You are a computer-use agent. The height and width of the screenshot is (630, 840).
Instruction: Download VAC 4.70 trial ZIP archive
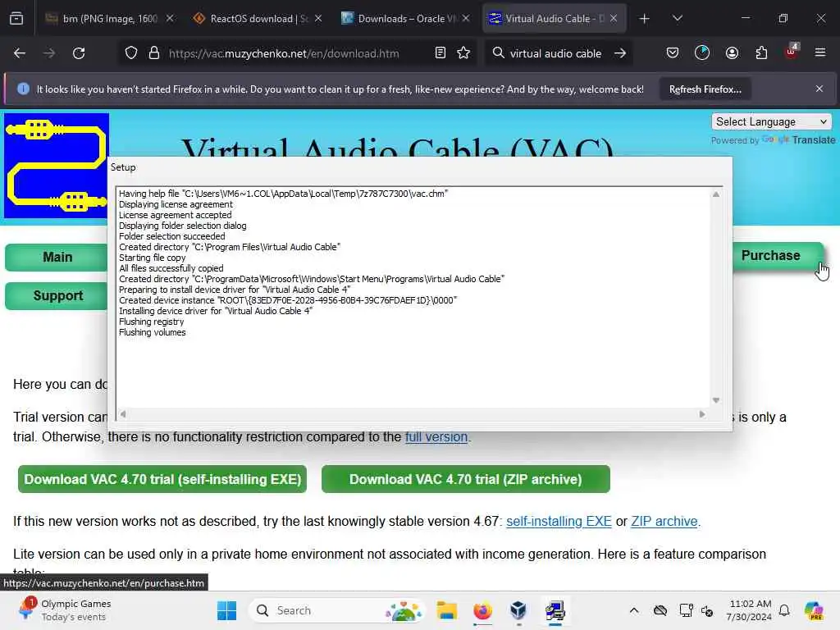(x=466, y=479)
